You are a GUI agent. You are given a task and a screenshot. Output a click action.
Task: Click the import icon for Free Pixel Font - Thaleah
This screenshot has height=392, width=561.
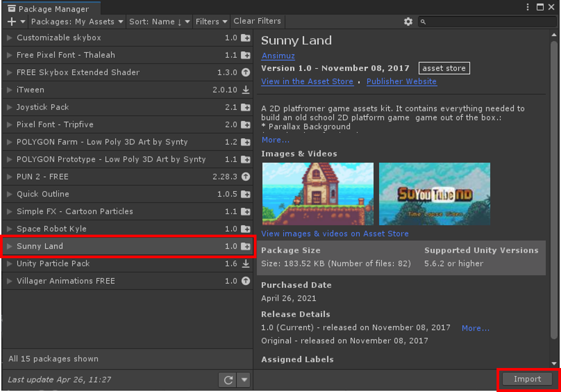click(245, 55)
